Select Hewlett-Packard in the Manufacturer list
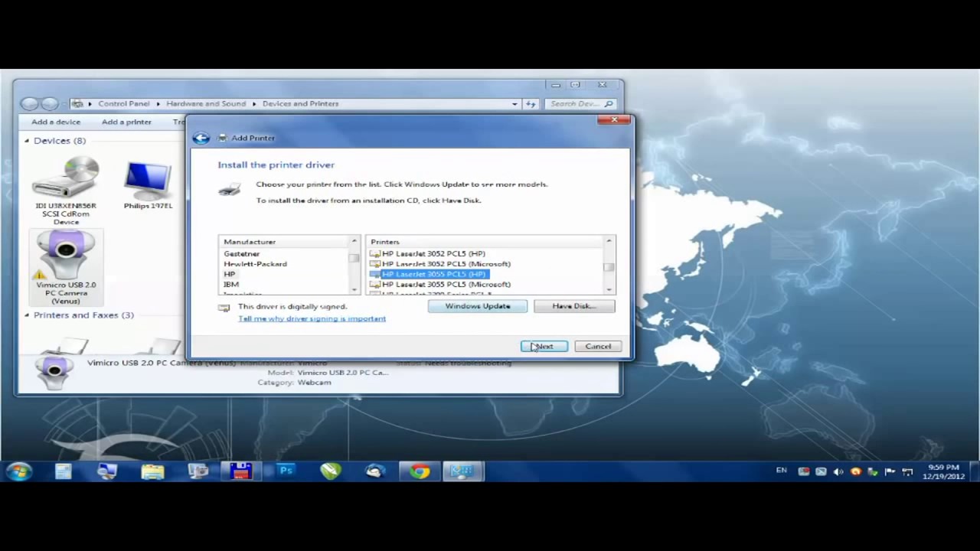 [x=255, y=263]
